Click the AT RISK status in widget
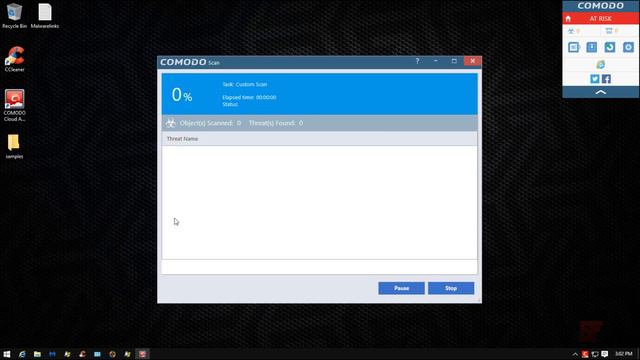The image size is (640, 360). point(600,18)
